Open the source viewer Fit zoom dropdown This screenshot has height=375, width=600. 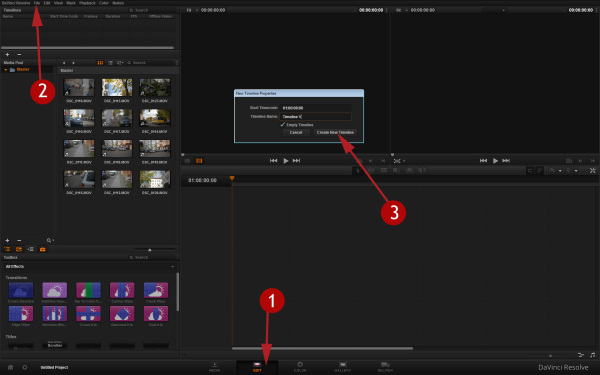[x=191, y=10]
